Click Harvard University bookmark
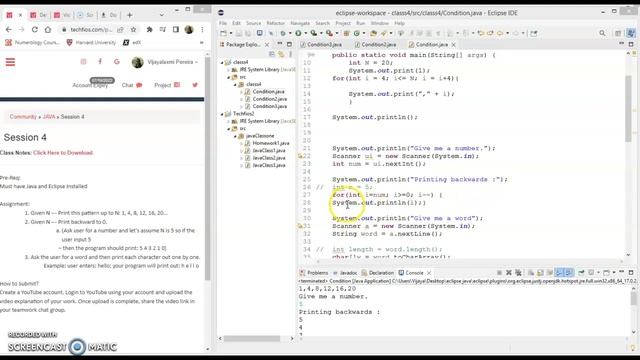This screenshot has height=360, width=640. (91, 42)
